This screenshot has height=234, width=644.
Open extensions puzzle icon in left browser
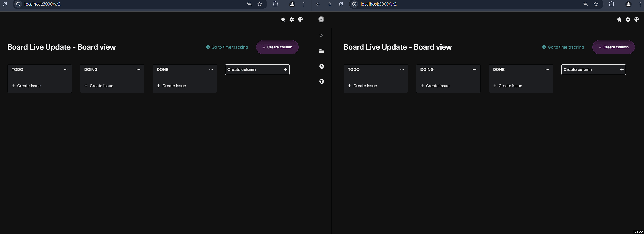275,4
